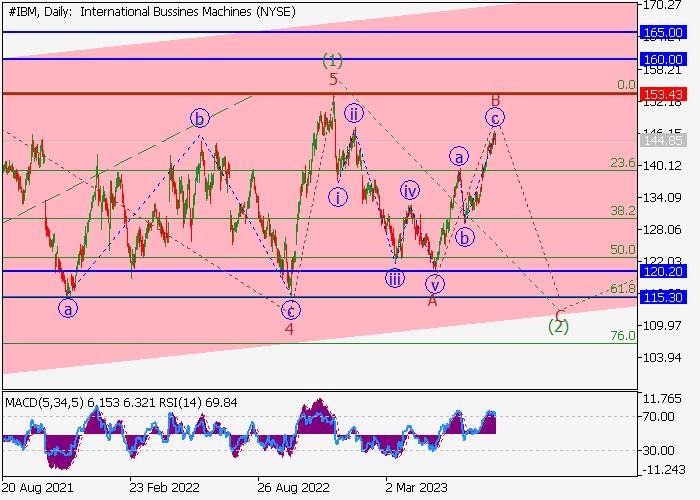
Task: Click the circled ii wave label
Action: click(354, 114)
